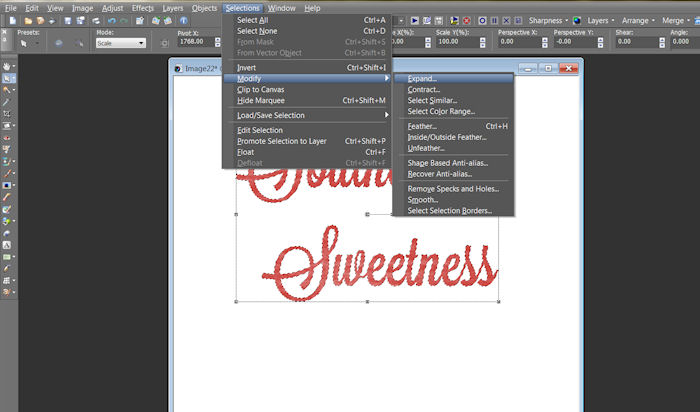The width and height of the screenshot is (700, 412).
Task: Expand the Arrange dropdown menu
Action: 637,20
